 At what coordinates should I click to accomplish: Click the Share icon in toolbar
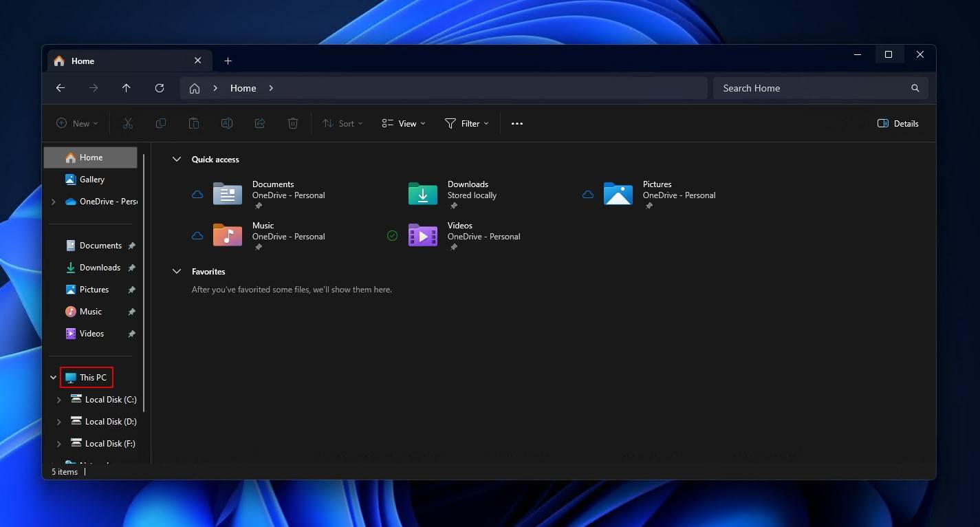tap(260, 123)
